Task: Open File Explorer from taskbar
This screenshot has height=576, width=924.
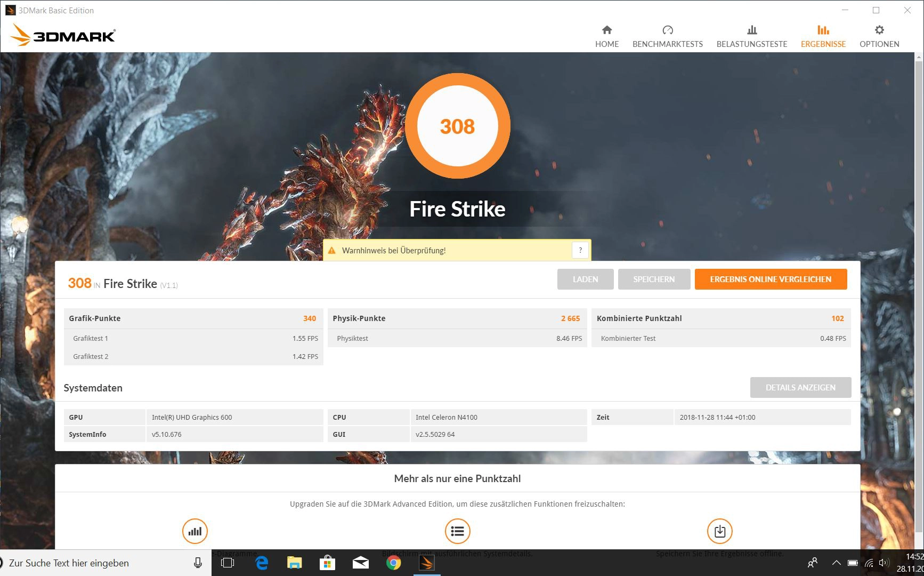Action: [x=295, y=563]
